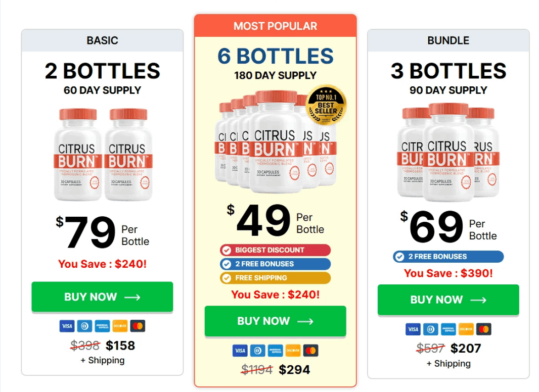Click the Diners Club icon under Most Popular pack
The height and width of the screenshot is (392, 539).
[x=257, y=351]
